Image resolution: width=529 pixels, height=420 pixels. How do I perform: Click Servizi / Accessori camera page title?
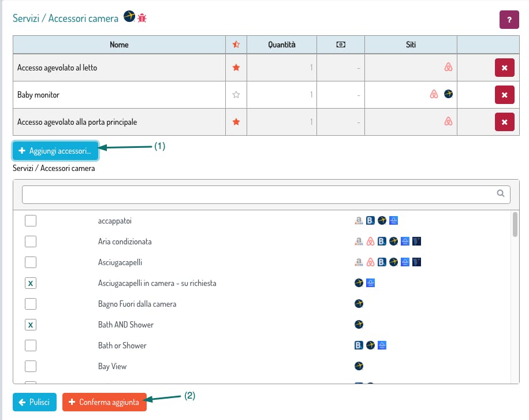pos(65,18)
